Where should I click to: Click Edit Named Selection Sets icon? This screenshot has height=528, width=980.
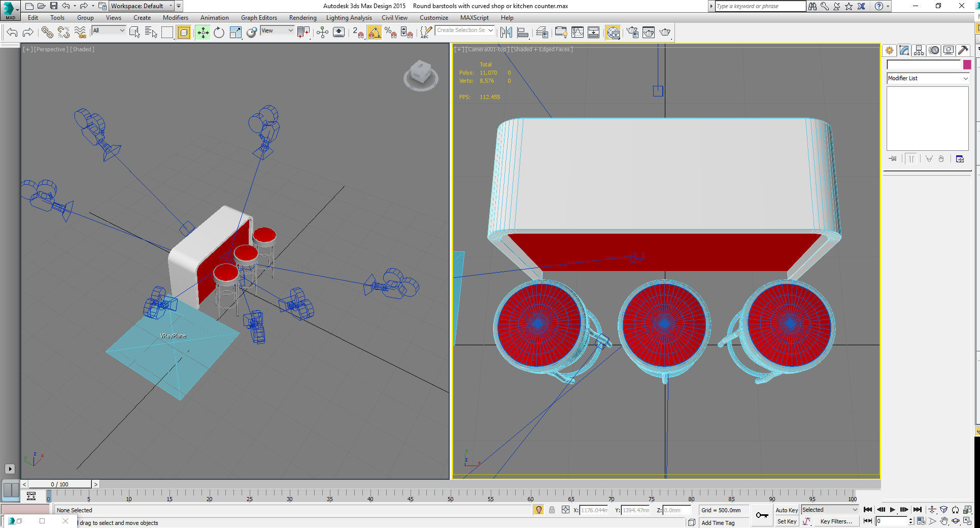[426, 32]
